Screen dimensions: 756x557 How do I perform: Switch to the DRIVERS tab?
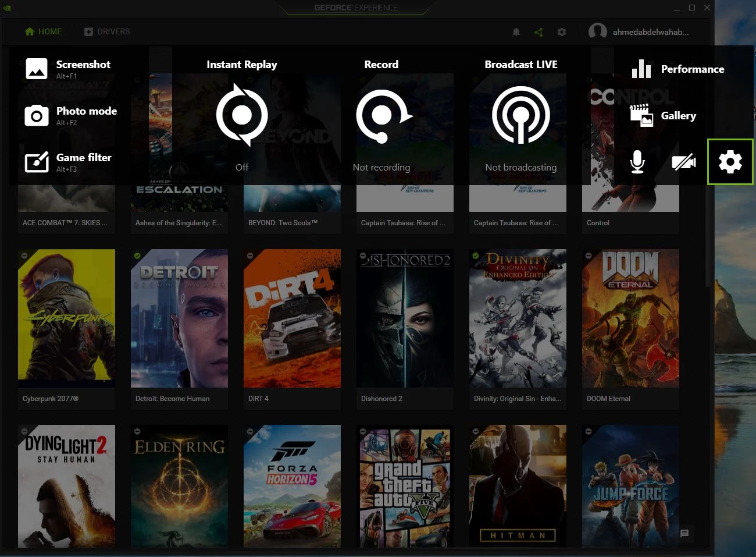pos(107,31)
